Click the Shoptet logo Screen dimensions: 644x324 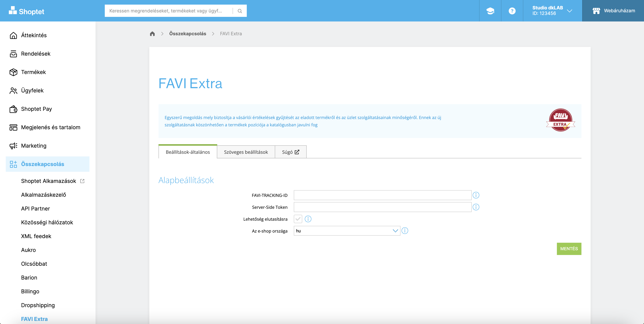(x=26, y=11)
